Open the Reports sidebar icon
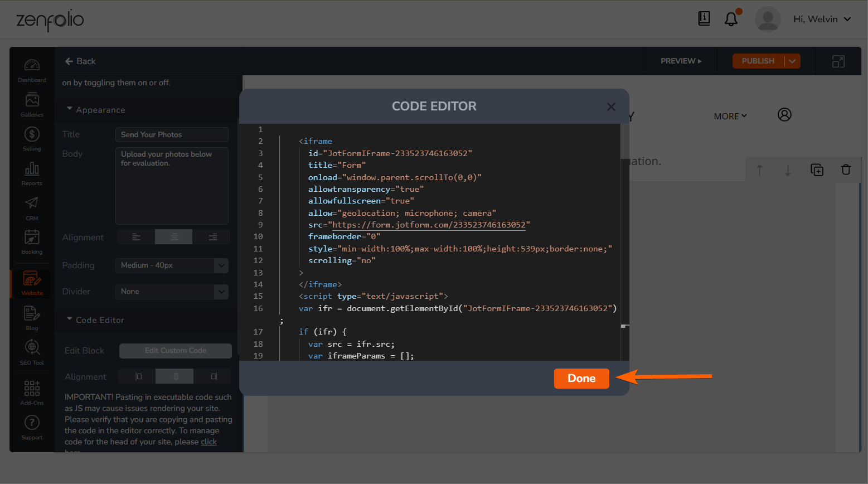The height and width of the screenshot is (484, 868). tap(32, 173)
